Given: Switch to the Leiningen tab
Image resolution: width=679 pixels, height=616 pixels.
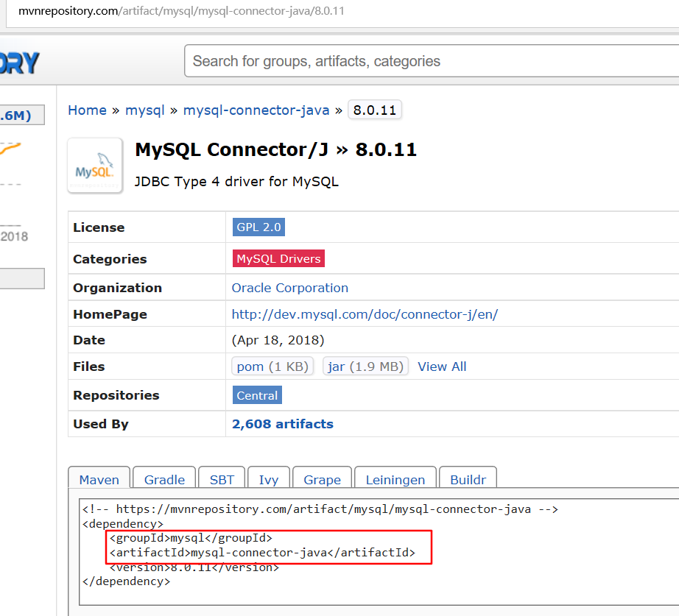Looking at the screenshot, I should pos(395,478).
